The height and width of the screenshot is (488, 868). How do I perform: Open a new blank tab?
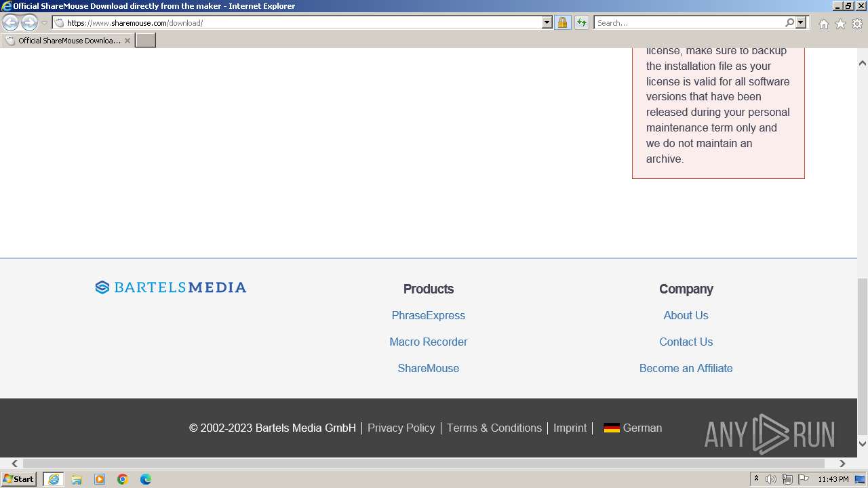[146, 41]
